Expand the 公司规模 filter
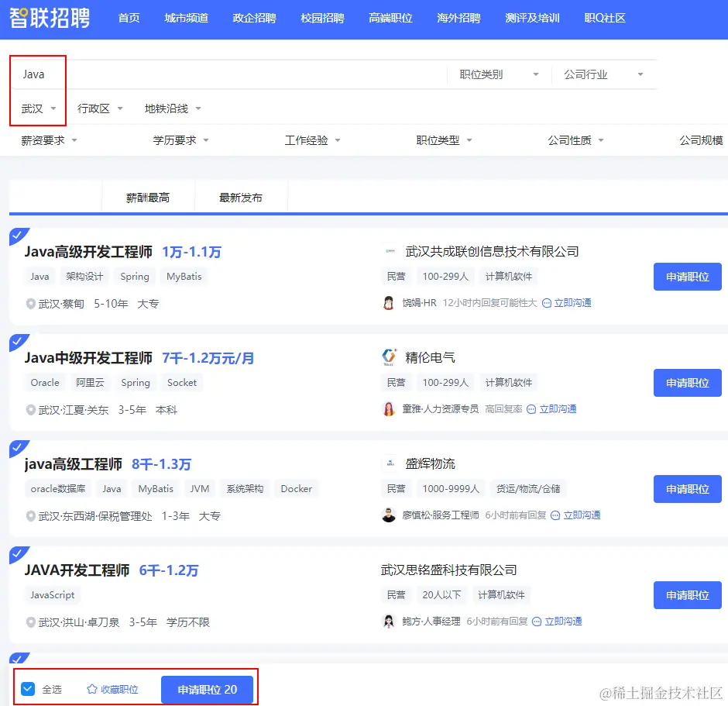The height and width of the screenshot is (706, 728). click(702, 140)
